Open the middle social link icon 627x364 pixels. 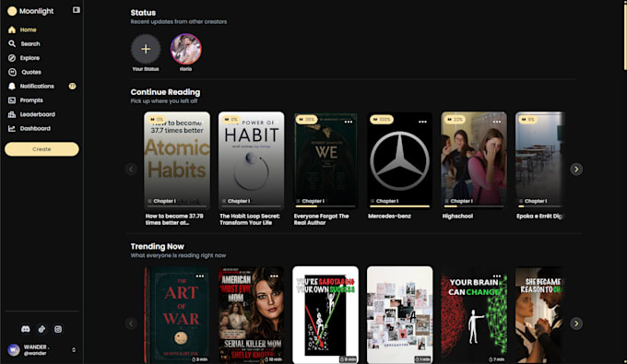click(41, 329)
